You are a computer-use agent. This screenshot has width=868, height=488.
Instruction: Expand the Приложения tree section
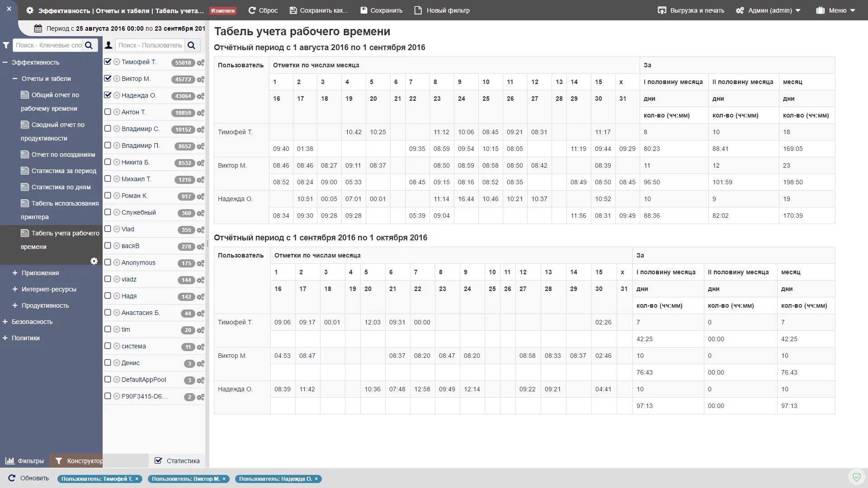pos(15,273)
